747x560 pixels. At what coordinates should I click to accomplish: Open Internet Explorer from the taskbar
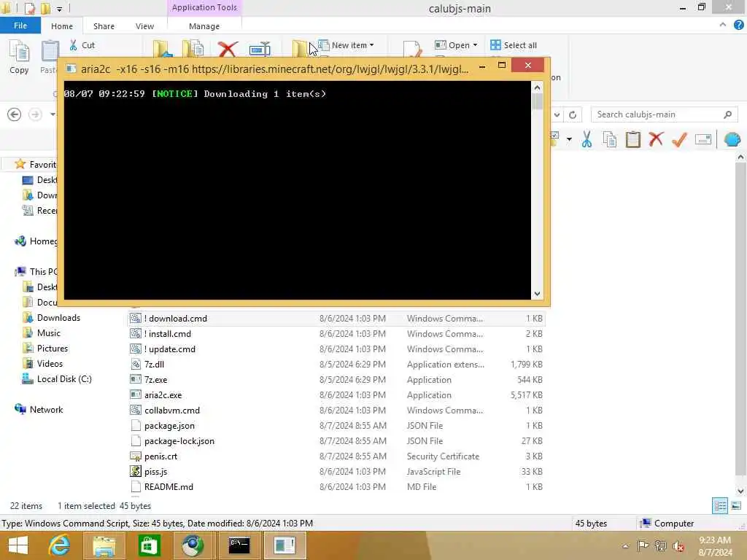pyautogui.click(x=59, y=545)
